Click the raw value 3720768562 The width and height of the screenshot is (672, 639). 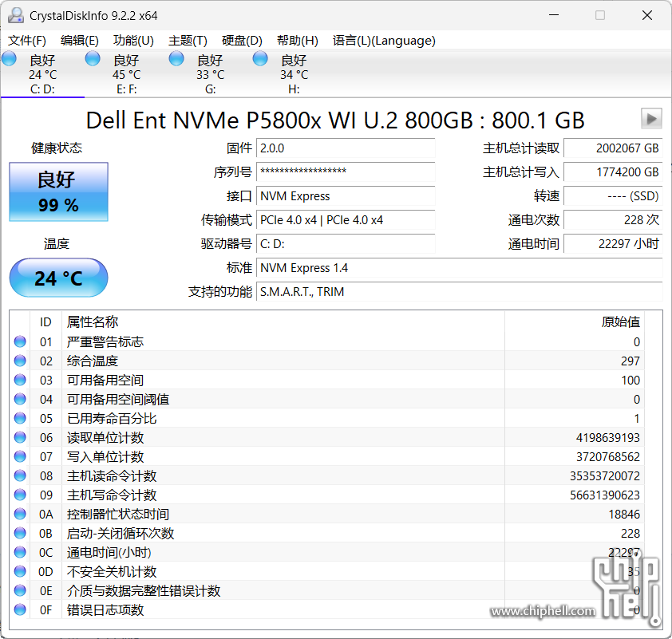click(x=607, y=457)
